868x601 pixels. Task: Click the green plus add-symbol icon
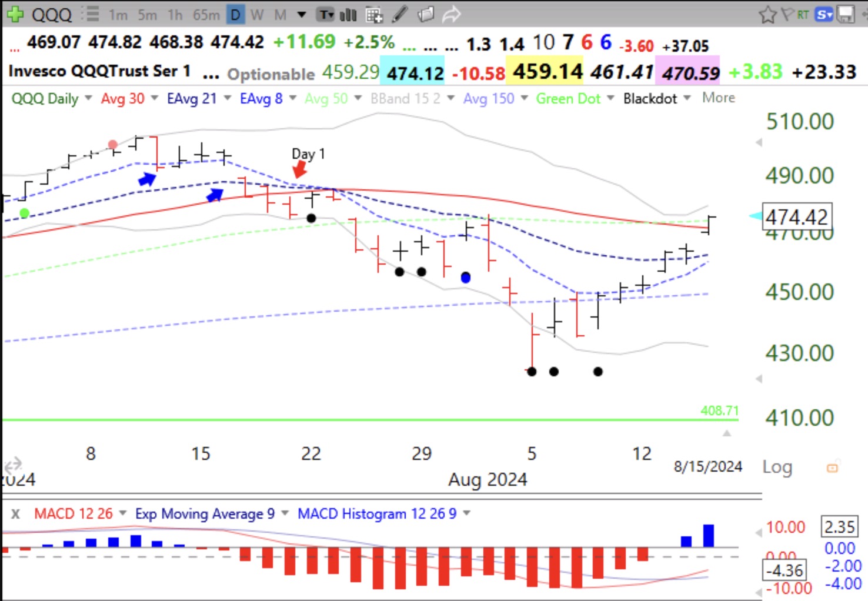tap(14, 14)
